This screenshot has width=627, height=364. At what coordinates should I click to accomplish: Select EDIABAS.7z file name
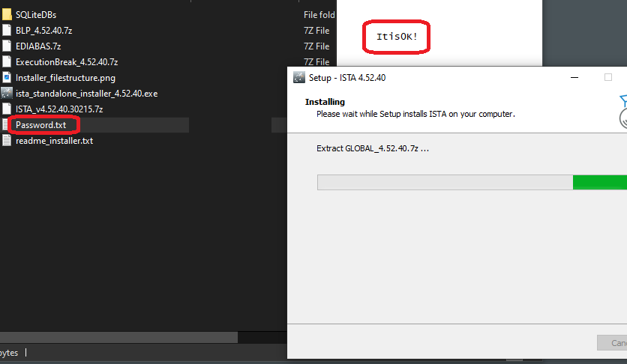[x=38, y=46]
